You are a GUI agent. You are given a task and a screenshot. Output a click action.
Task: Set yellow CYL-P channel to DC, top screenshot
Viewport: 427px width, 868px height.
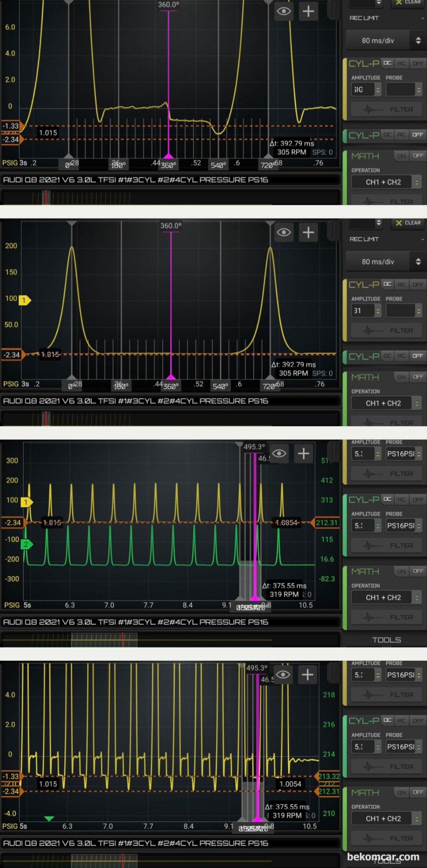pyautogui.click(x=388, y=63)
